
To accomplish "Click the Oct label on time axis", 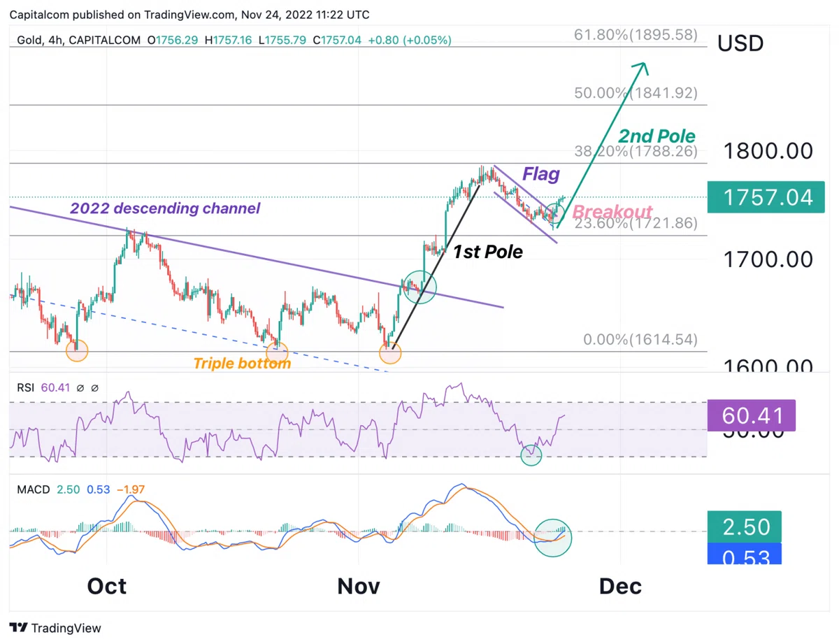I will click(107, 585).
